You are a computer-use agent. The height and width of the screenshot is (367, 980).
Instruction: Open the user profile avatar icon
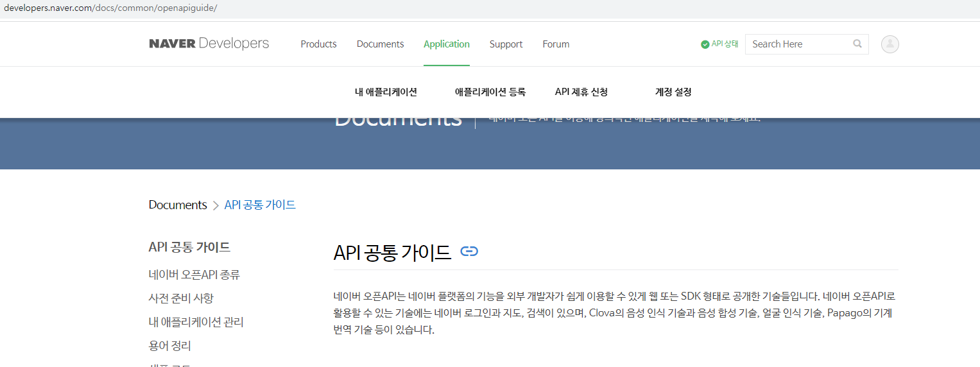click(890, 44)
